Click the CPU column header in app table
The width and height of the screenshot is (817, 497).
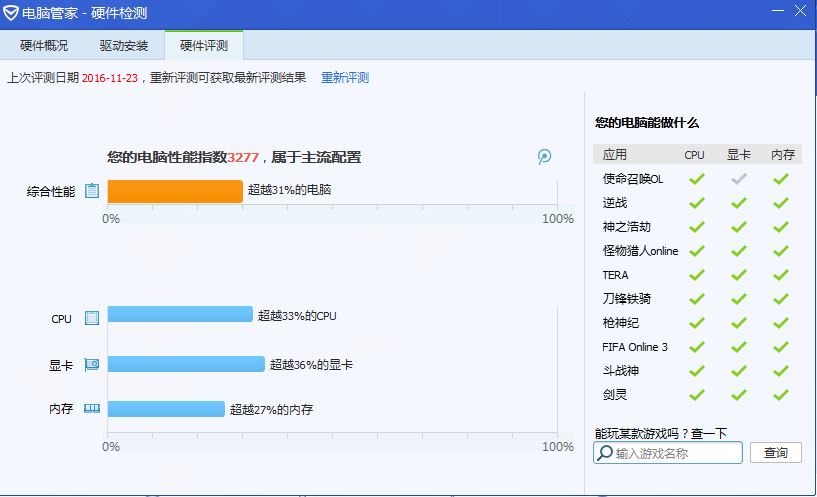coord(694,155)
